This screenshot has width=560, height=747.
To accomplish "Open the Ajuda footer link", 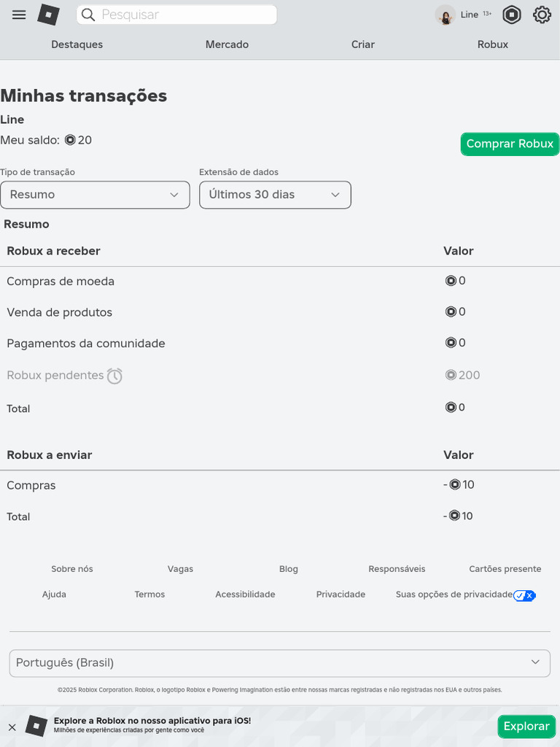I will coord(54,595).
